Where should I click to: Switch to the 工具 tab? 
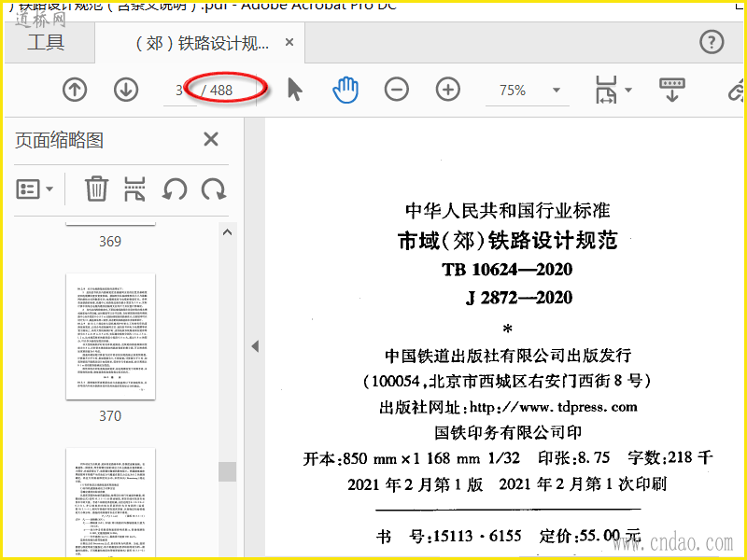46,42
